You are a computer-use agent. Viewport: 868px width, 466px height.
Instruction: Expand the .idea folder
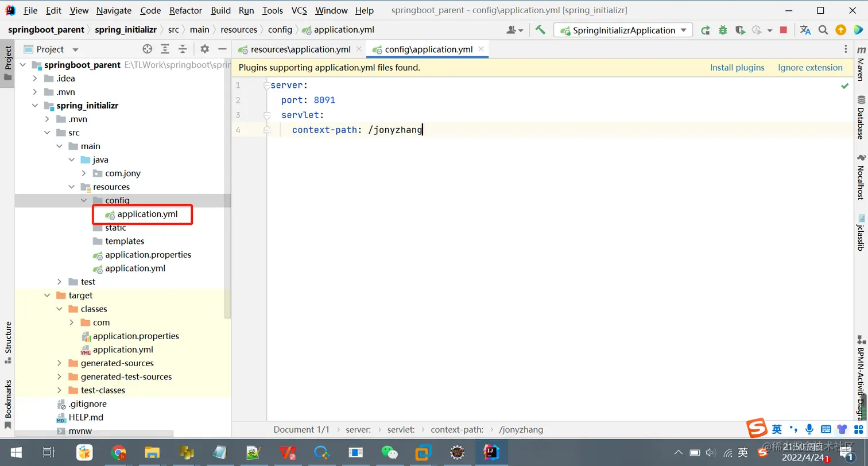(x=35, y=79)
